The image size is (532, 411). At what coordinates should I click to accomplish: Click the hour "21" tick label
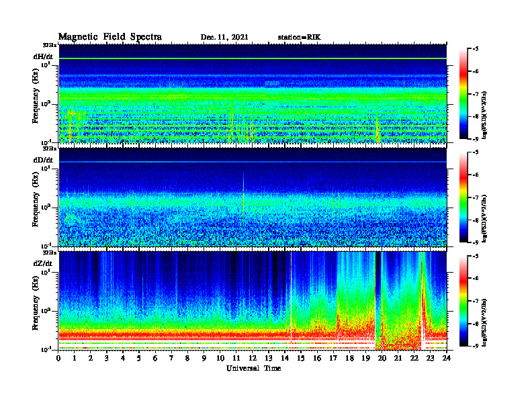(x=398, y=359)
